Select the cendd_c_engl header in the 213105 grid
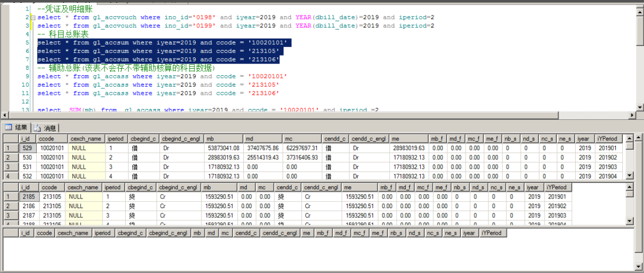The image size is (644, 273). point(321,188)
